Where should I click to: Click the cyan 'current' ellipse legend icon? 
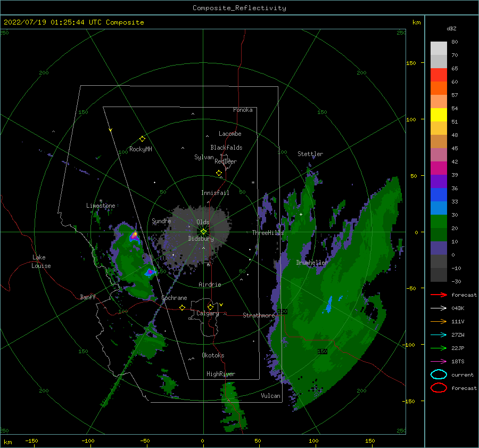coord(439,374)
